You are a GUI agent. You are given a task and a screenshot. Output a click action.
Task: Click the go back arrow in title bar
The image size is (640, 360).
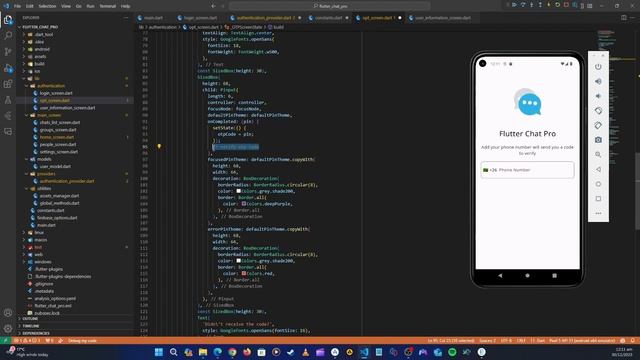pos(213,6)
